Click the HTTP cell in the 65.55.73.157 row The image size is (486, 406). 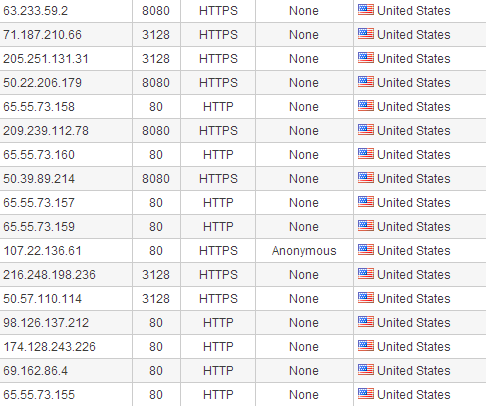218,203
